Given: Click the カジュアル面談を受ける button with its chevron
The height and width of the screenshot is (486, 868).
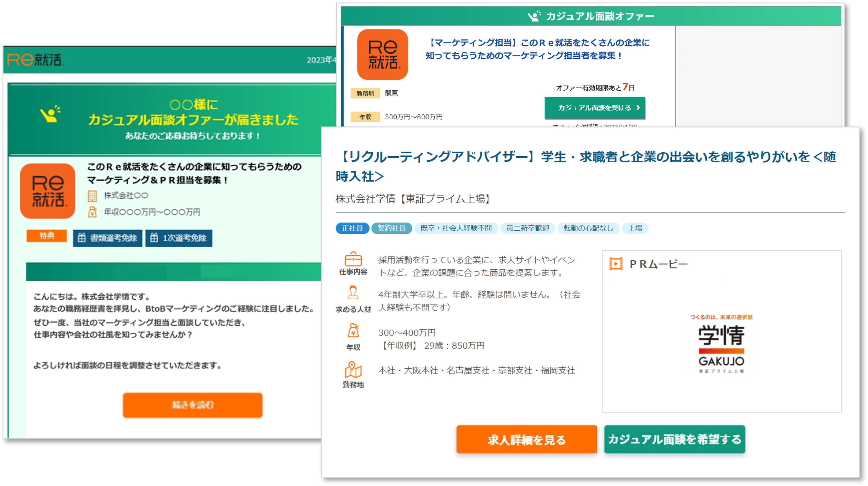Looking at the screenshot, I should click(x=595, y=108).
